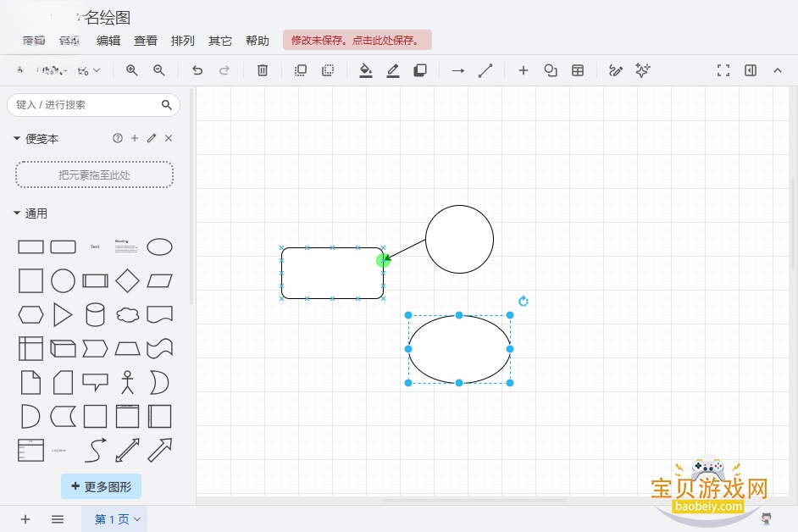Viewport: 798px width, 532px height.
Task: Select the circle shape in palette
Action: 63,280
